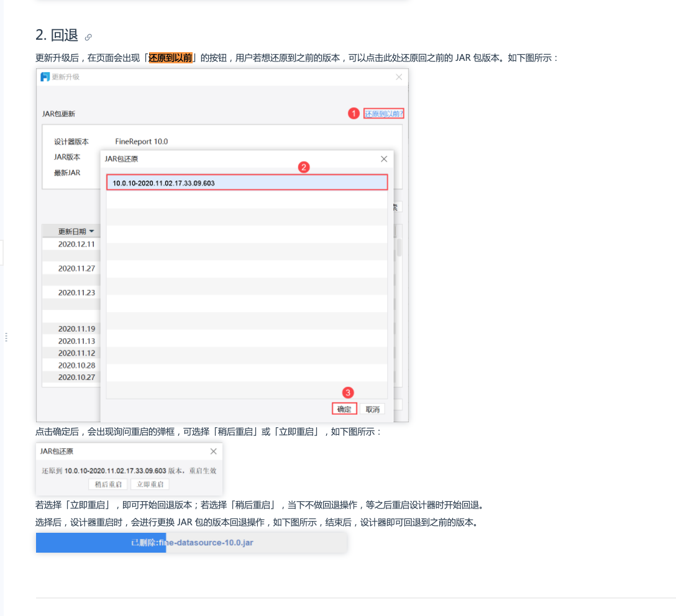This screenshot has width=676, height=616.
Task: Click the update list scrollbar thumb
Action: pos(400,247)
